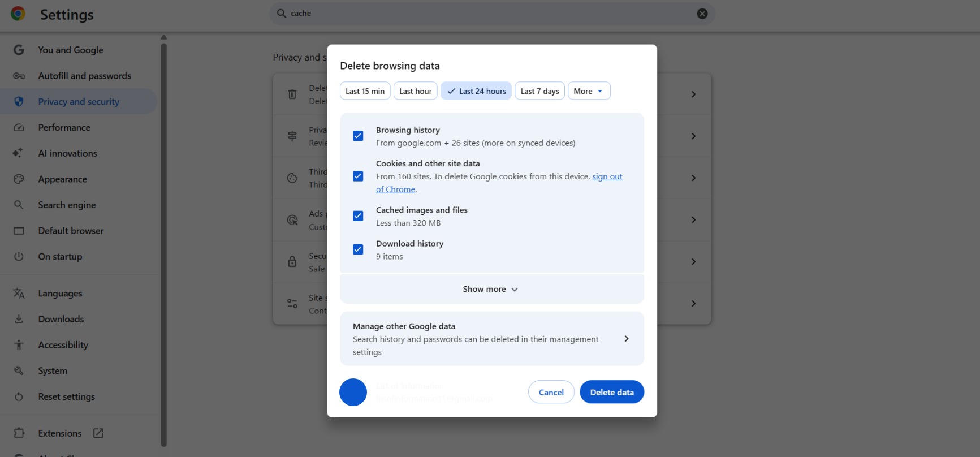The width and height of the screenshot is (980, 457).
Task: Click the Cancel button
Action: point(551,392)
